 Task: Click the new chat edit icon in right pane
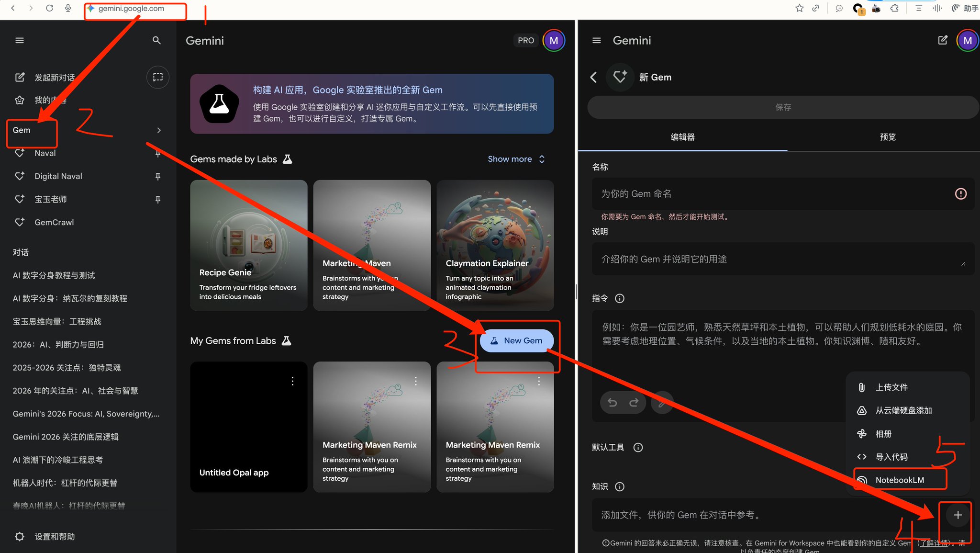943,40
